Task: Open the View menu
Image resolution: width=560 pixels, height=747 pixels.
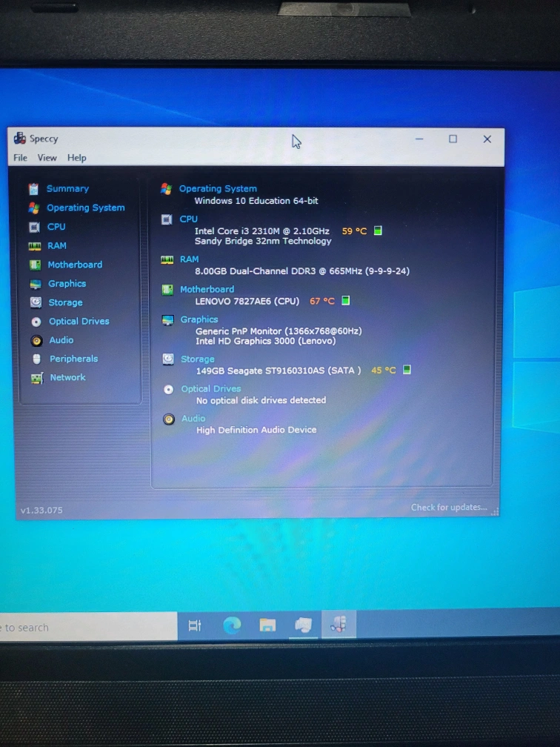Action: pyautogui.click(x=47, y=158)
